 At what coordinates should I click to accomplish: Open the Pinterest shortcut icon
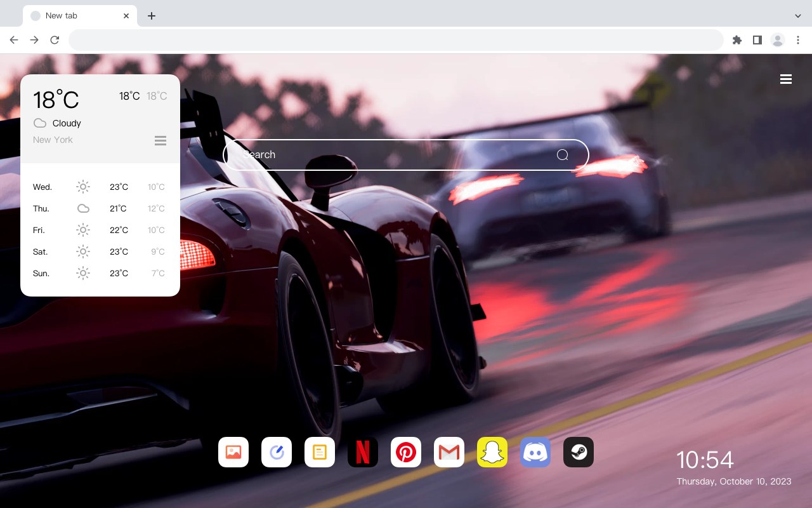click(406, 452)
